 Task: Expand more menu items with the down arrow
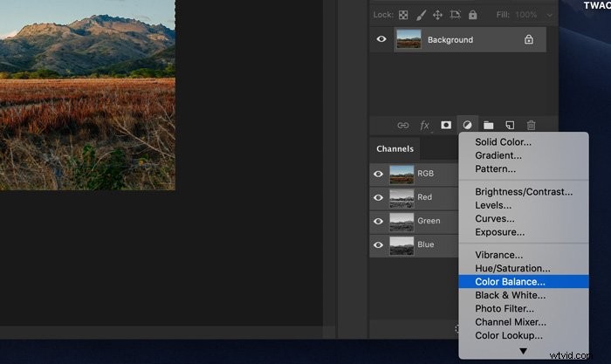coord(524,351)
